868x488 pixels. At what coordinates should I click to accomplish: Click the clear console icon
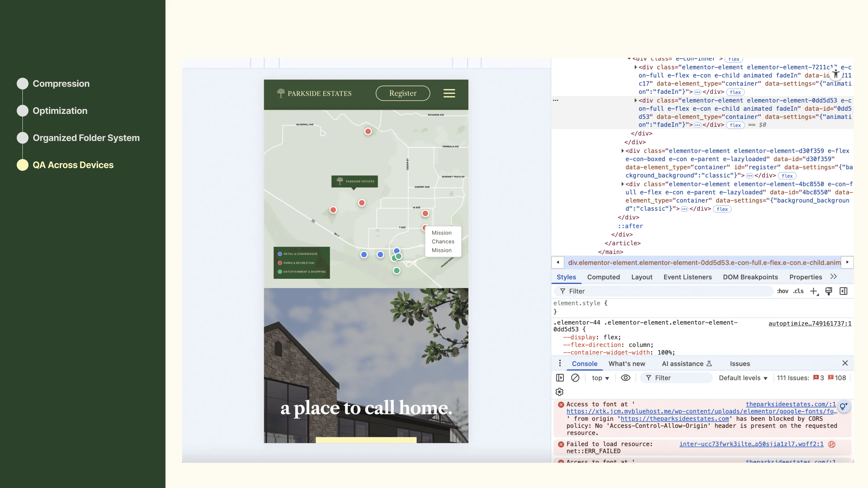(x=575, y=378)
